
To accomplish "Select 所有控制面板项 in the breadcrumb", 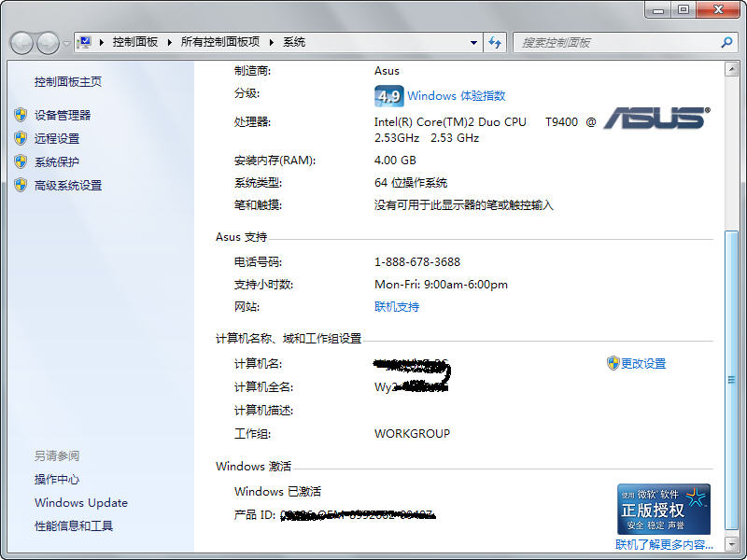I will point(220,42).
